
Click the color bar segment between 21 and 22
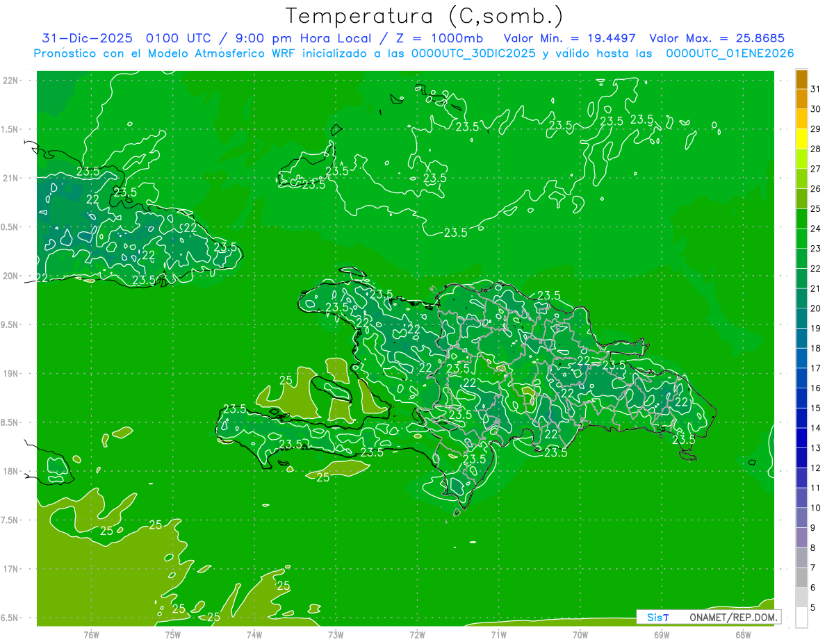tap(801, 279)
